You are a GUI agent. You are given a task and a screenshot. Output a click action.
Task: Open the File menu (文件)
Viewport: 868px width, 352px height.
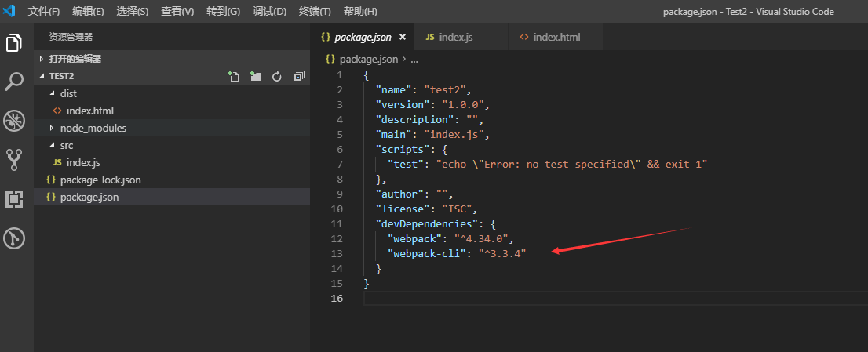[44, 11]
